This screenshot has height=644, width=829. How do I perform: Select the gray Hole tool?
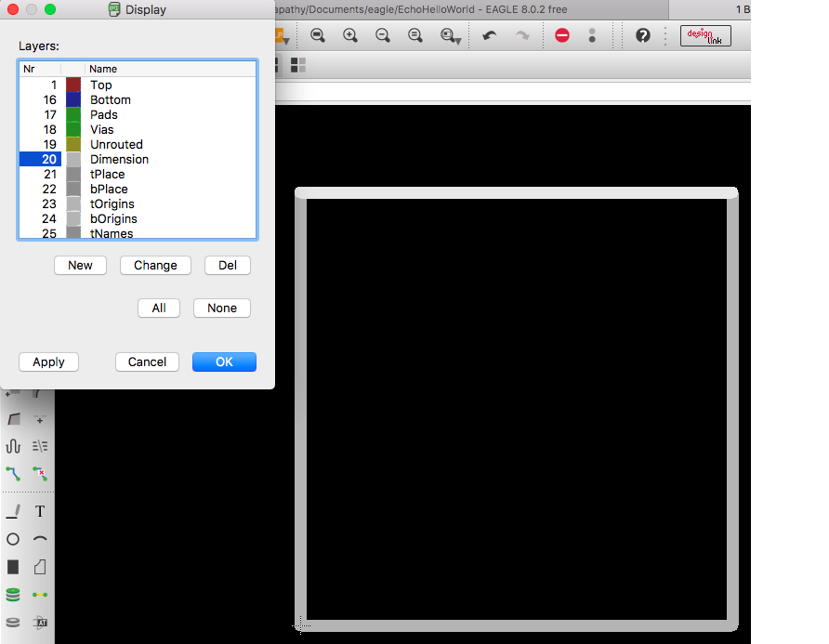pyautogui.click(x=13, y=623)
